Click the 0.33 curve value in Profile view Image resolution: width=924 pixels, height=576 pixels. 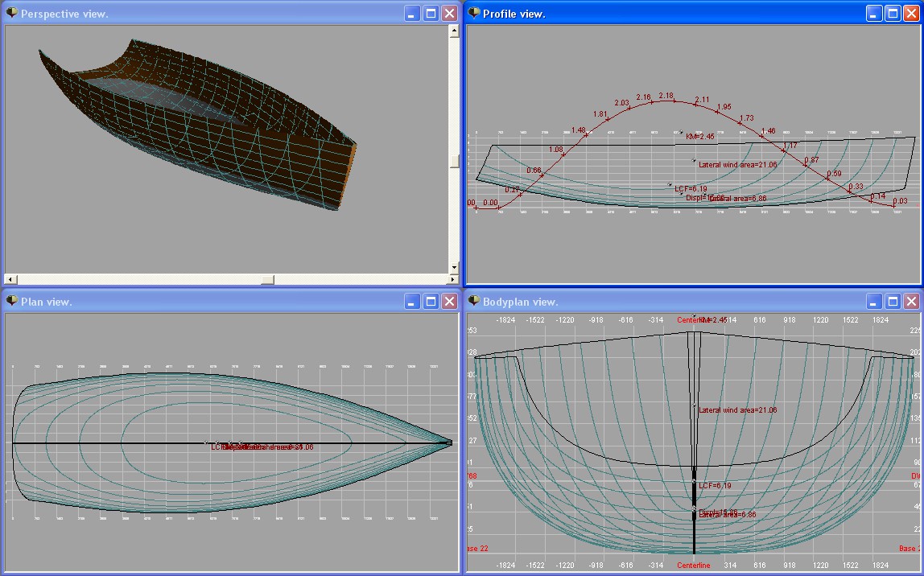[856, 186]
